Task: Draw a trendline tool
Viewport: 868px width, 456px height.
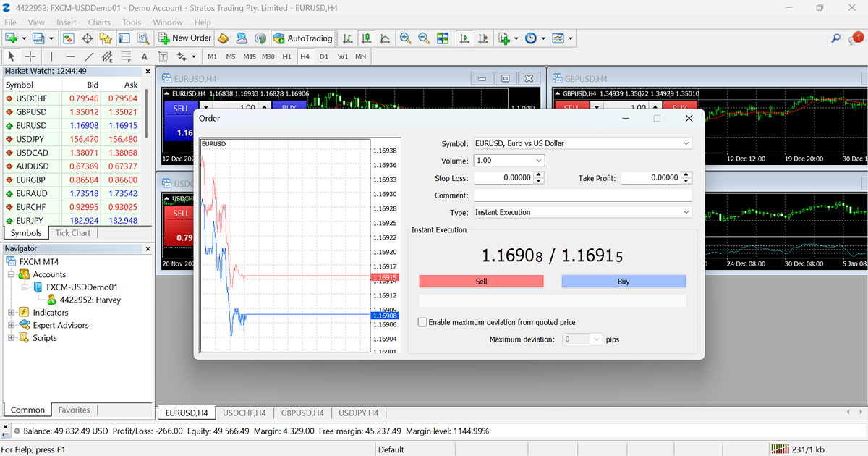Action: 89,56
